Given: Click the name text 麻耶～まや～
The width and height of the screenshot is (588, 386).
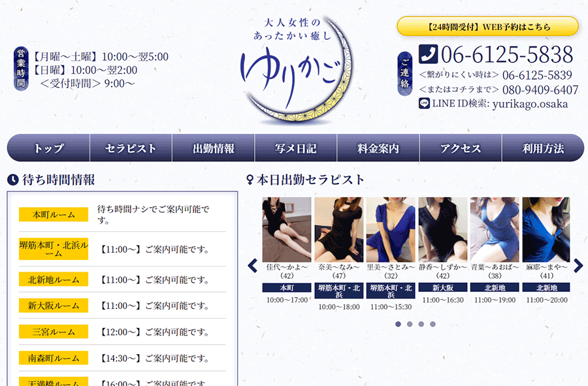Looking at the screenshot, I should [x=547, y=267].
